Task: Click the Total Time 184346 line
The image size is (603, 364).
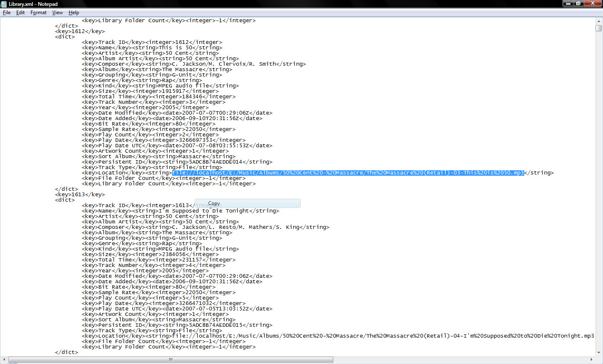Action: tap(159, 97)
